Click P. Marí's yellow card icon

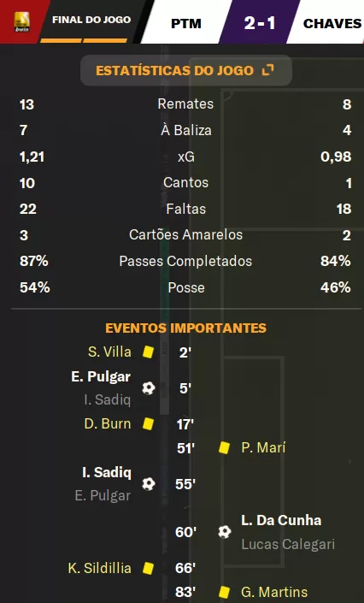pos(224,447)
